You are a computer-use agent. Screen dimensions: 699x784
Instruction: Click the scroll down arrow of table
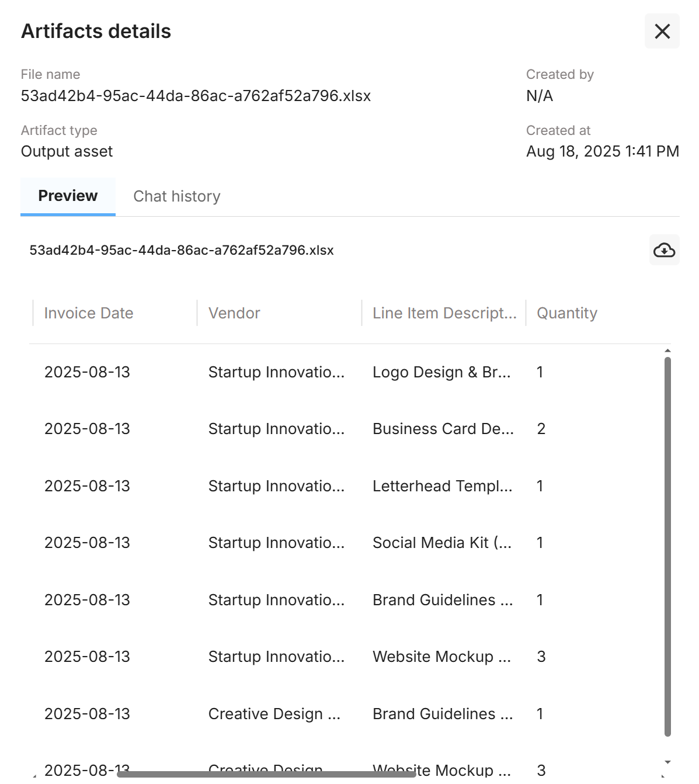667,762
